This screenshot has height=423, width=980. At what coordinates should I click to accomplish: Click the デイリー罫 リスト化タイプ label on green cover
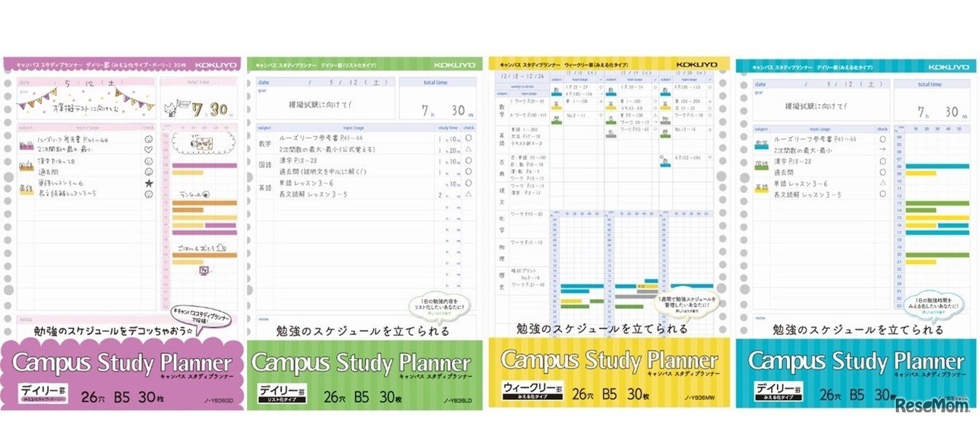tap(280, 394)
